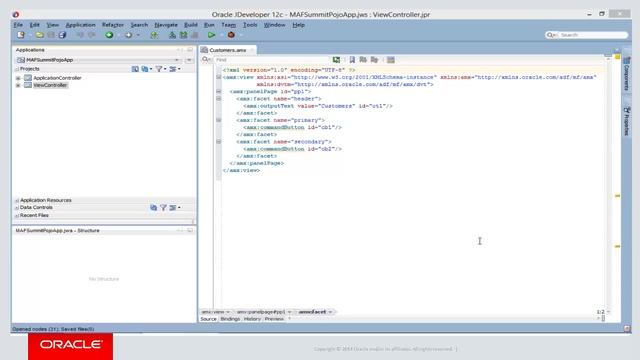This screenshot has width=640, height=360.
Task: Collapse the header facet code fold
Action: pyautogui.click(x=218, y=99)
